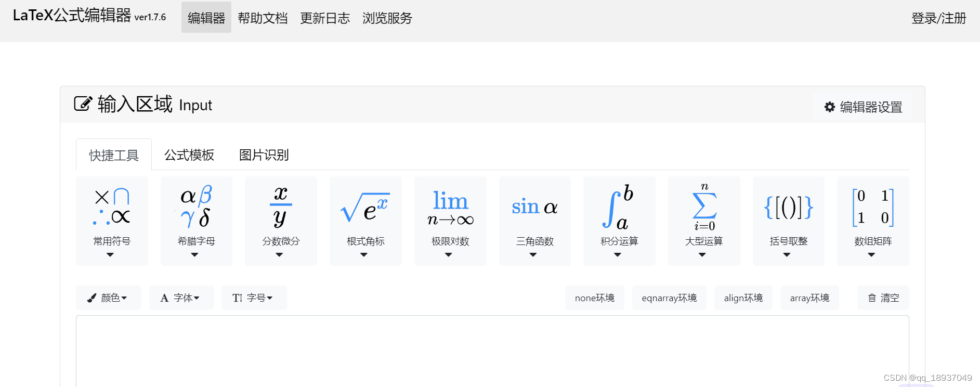The image size is (980, 387).
Task: Click the bold A icon in 字体
Action: coord(164,298)
